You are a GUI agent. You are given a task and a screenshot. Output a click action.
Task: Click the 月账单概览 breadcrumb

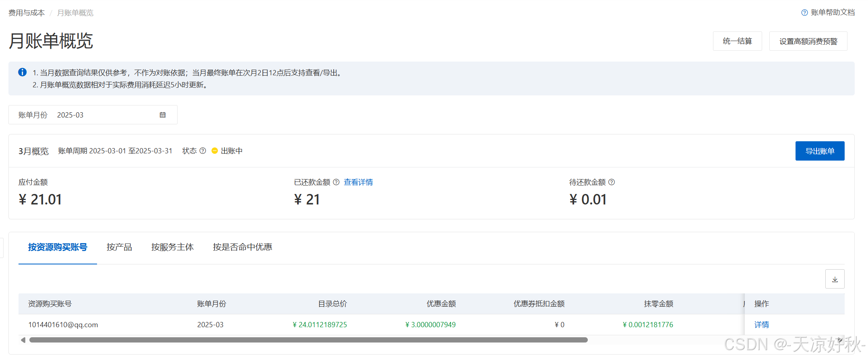click(75, 13)
